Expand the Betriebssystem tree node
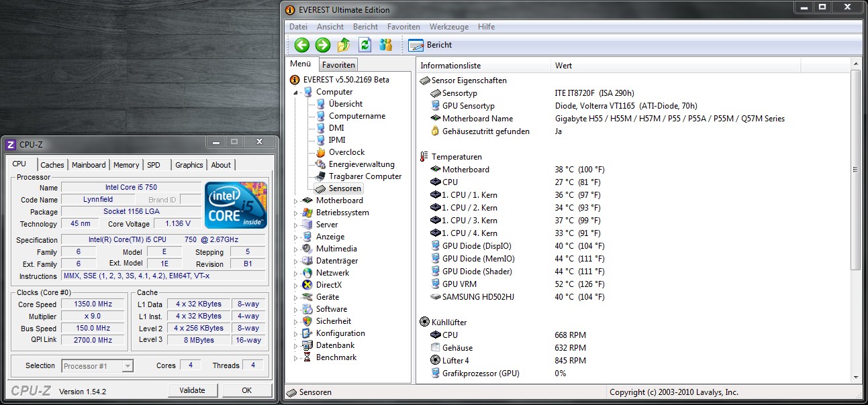868x405 pixels. point(296,213)
